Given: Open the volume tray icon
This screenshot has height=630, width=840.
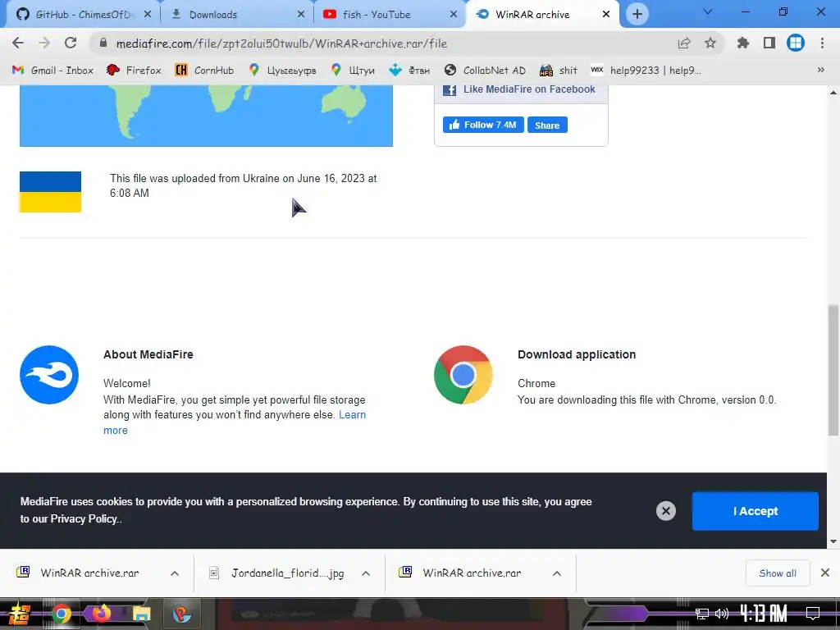Looking at the screenshot, I should [x=722, y=614].
